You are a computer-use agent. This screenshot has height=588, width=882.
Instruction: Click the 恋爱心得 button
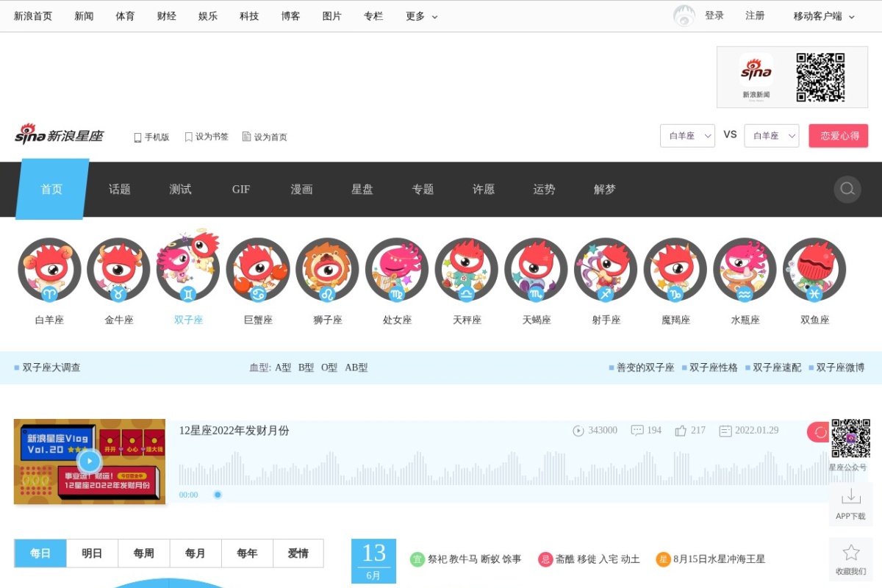coord(839,136)
